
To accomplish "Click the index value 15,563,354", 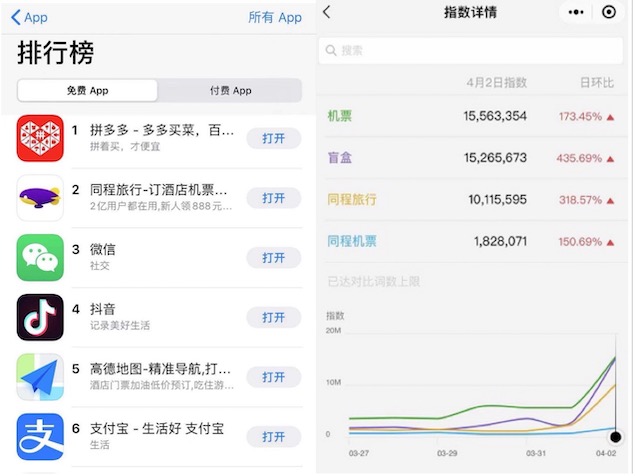I will pyautogui.click(x=495, y=116).
